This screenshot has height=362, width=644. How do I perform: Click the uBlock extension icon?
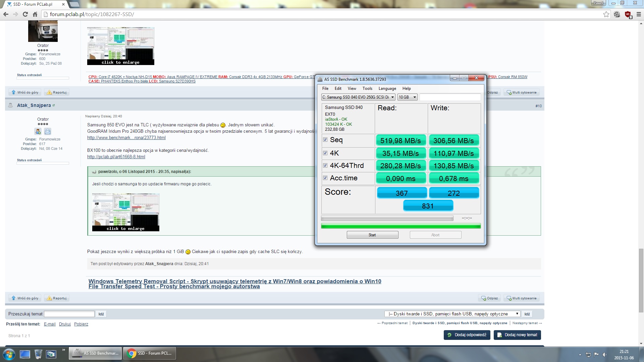[x=628, y=14]
